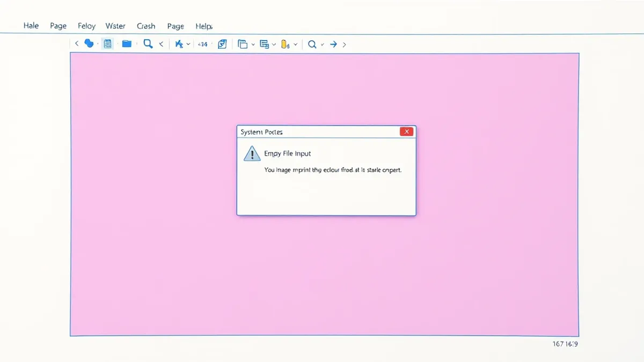Screen dimensions: 644x362
Task: Click the right chevron ending the toolbar
Action: [344, 45]
